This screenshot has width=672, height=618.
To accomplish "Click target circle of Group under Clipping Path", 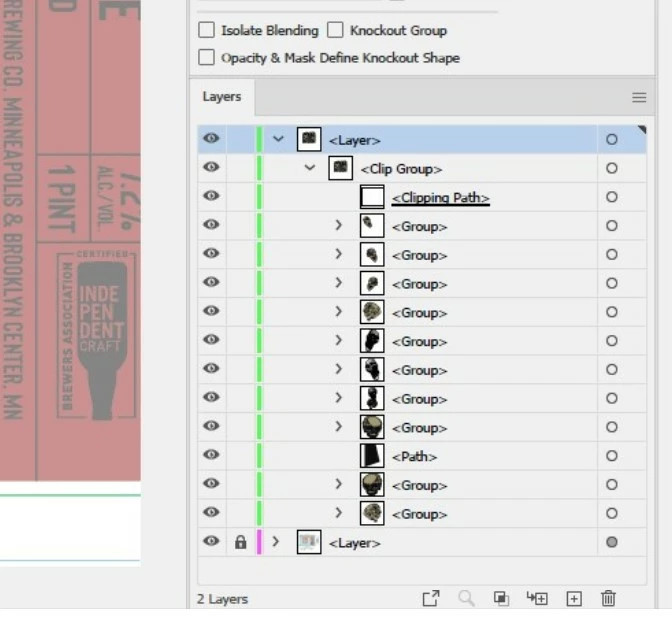I will click(x=612, y=225).
